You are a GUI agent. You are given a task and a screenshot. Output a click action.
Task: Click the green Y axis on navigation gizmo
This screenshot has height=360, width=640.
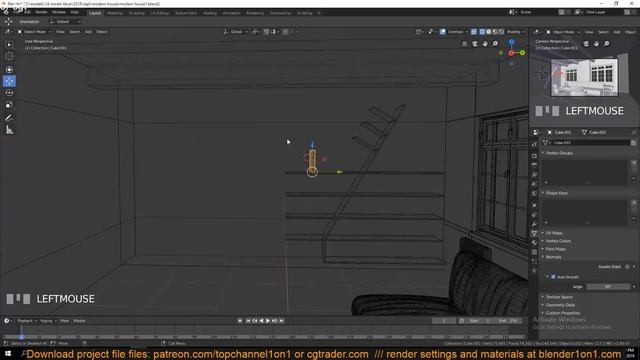[x=522, y=53]
